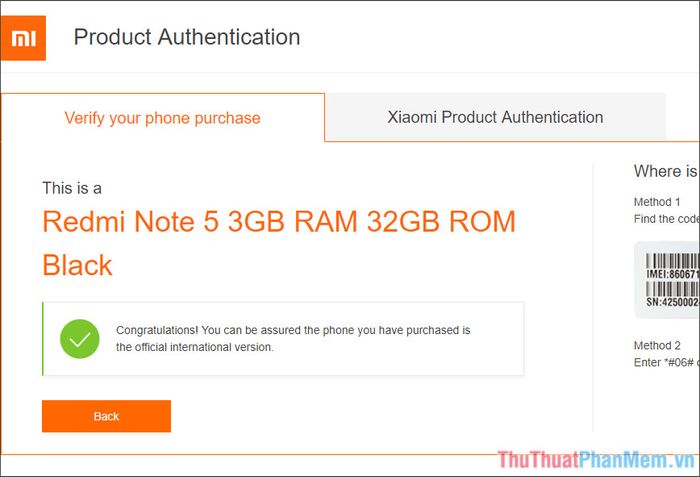Click the 'Where is' sidebar heading
700x477 pixels.
click(x=666, y=171)
